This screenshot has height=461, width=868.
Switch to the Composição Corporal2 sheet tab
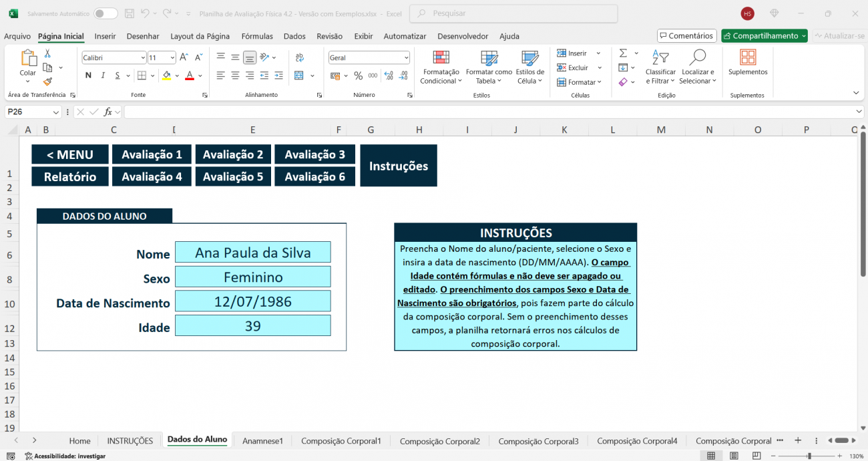pos(440,441)
